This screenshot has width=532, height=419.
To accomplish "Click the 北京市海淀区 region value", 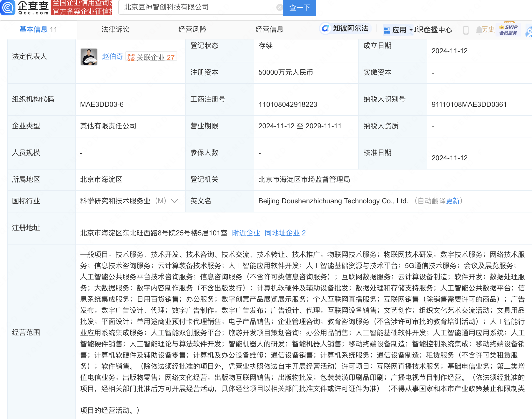I will pos(101,179).
